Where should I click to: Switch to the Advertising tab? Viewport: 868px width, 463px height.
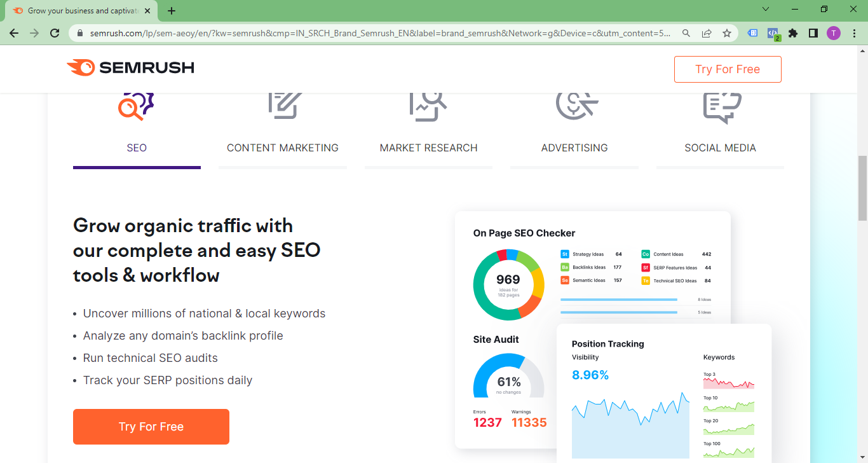tap(574, 148)
